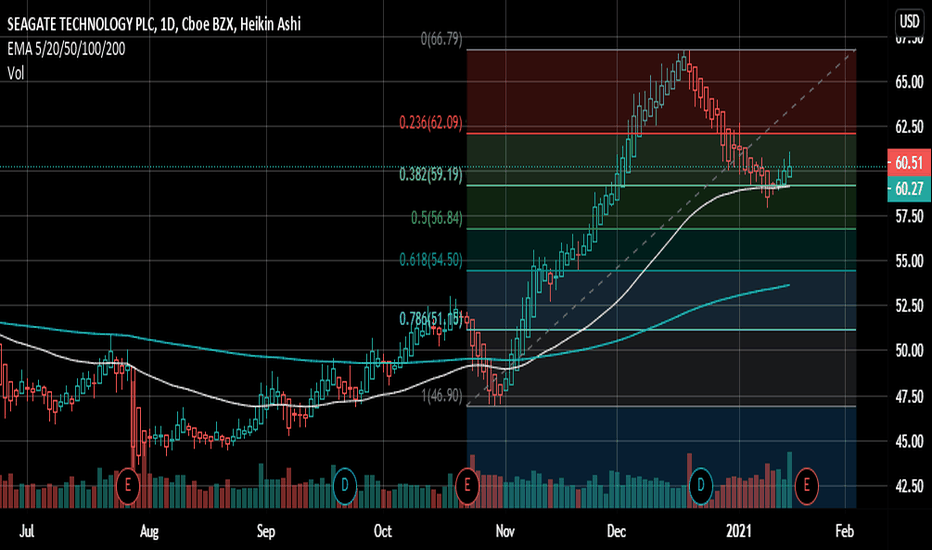Click the 65.00 price axis value

click(x=909, y=82)
